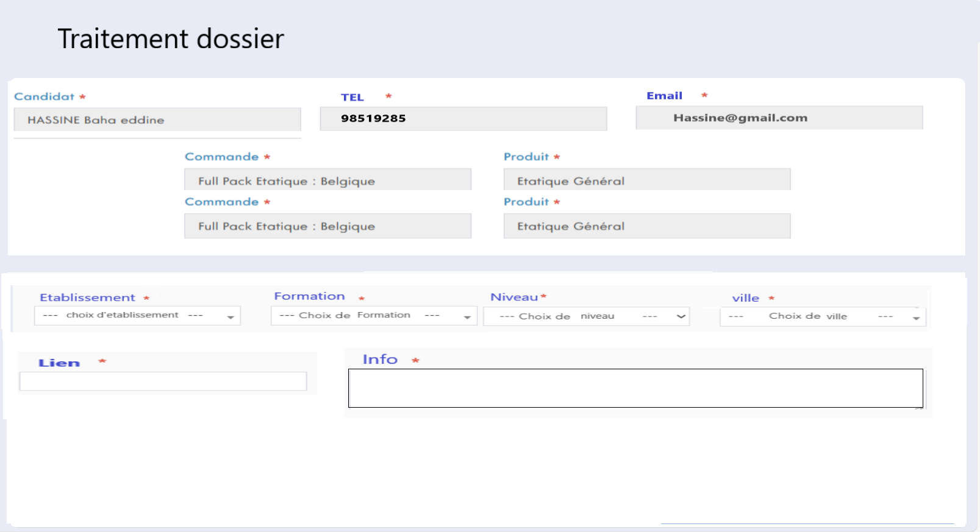Select the second Commande field
This screenshot has width=980, height=532.
(327, 226)
